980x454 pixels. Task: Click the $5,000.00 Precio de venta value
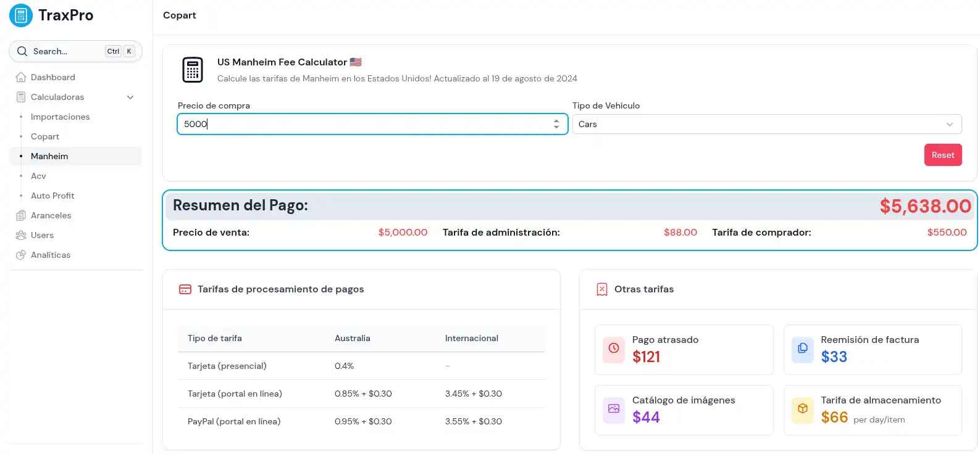403,233
